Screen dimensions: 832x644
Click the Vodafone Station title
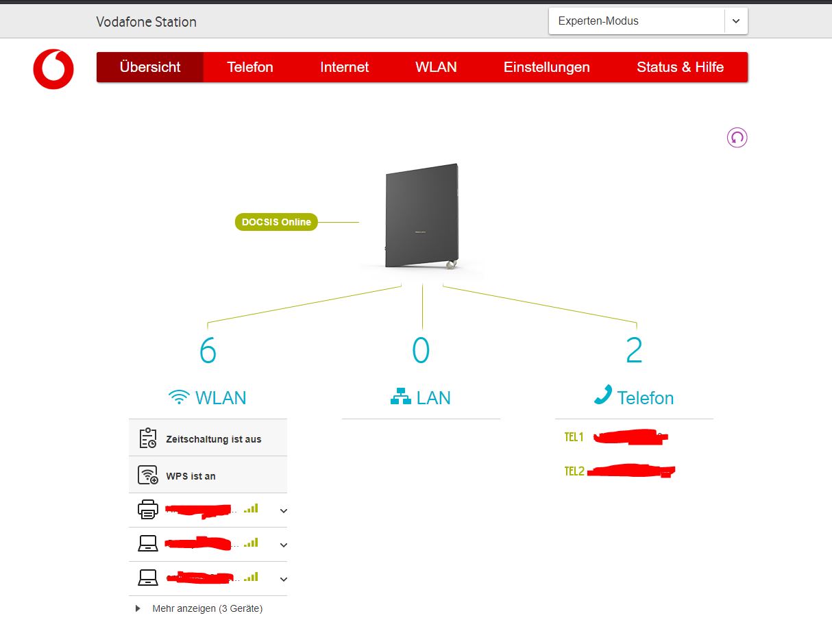coord(147,22)
